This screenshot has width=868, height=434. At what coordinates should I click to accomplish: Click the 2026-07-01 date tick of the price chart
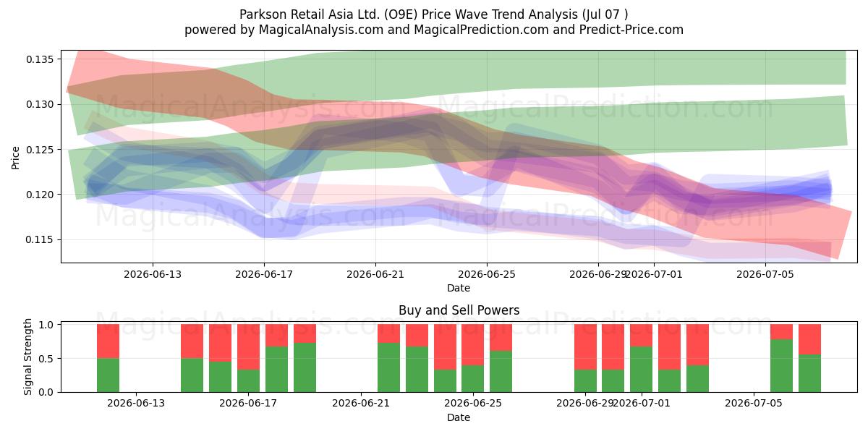point(654,275)
